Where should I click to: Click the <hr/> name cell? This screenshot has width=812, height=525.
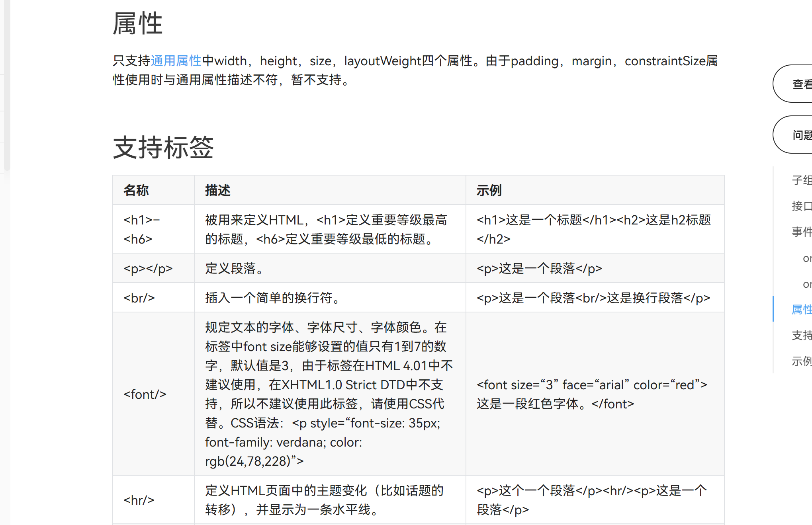pyautogui.click(x=153, y=500)
